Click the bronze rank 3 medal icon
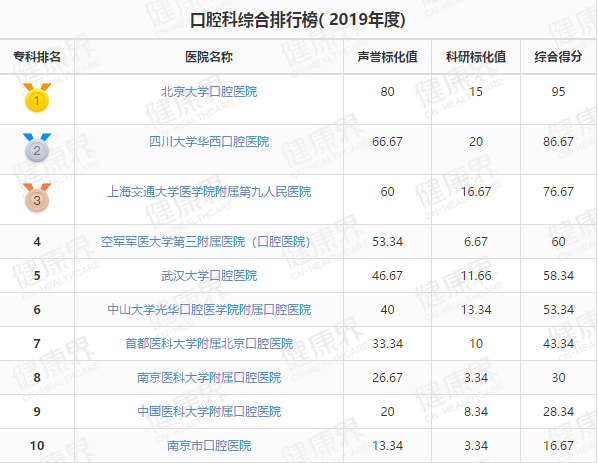 tap(37, 198)
